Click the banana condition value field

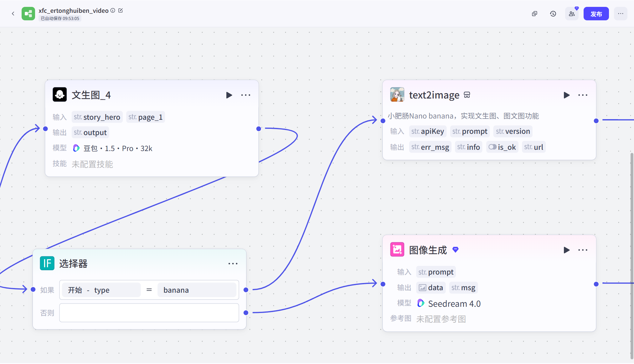[197, 290]
